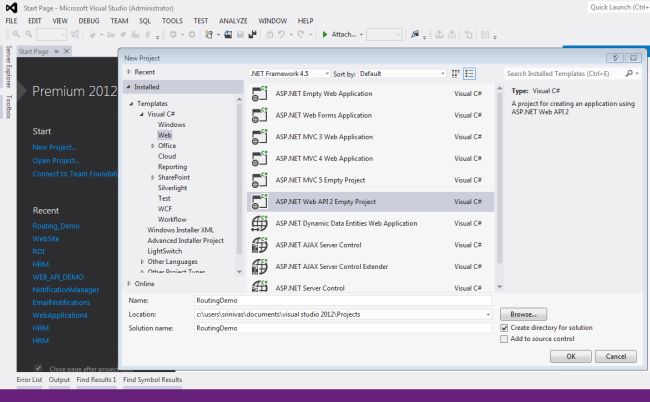This screenshot has height=402, width=650.
Task: Click the Find in Files toolbar icon
Action: click(x=415, y=34)
